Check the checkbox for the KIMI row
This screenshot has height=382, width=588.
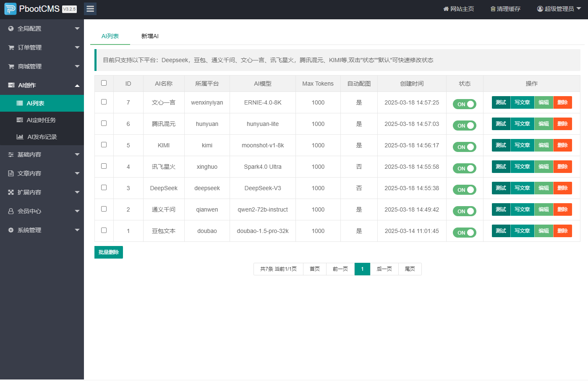104,145
